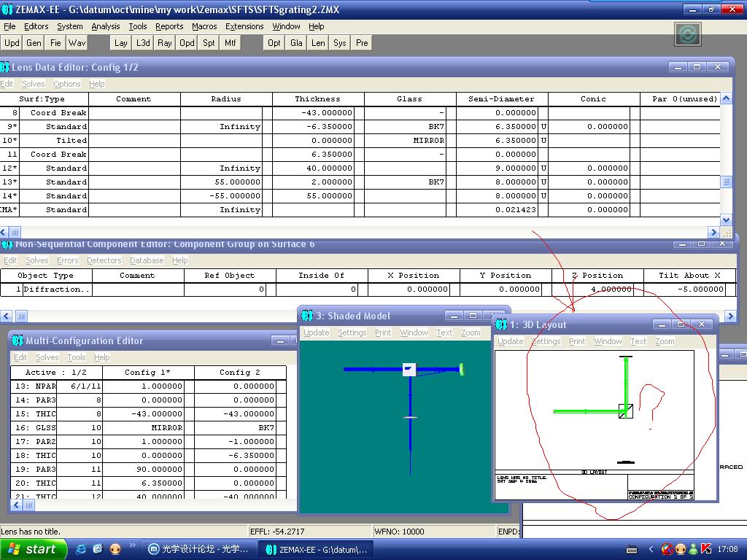Open glass catalog with Gla button
This screenshot has width=747, height=560.
296,43
